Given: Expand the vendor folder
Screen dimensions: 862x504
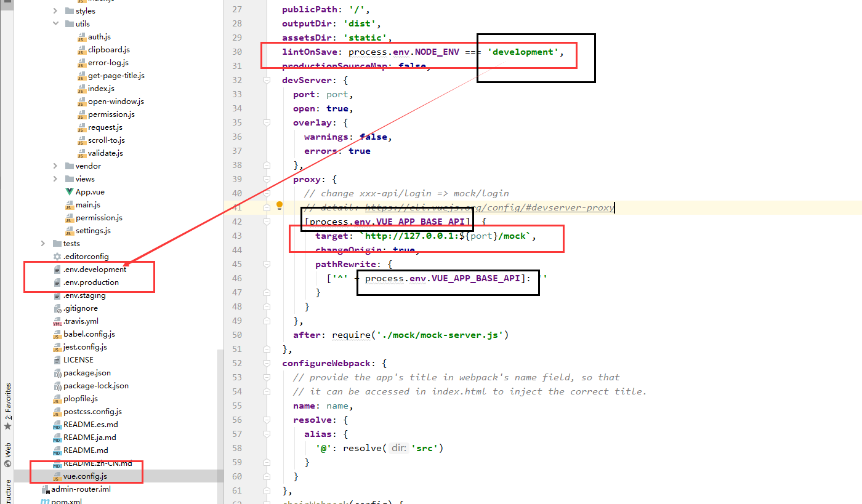Looking at the screenshot, I should click(x=55, y=166).
